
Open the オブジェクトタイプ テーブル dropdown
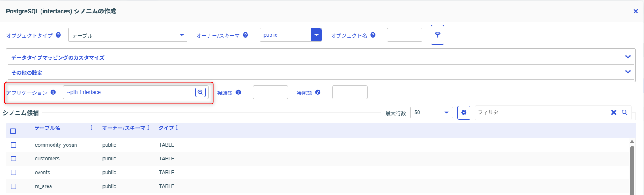point(128,35)
